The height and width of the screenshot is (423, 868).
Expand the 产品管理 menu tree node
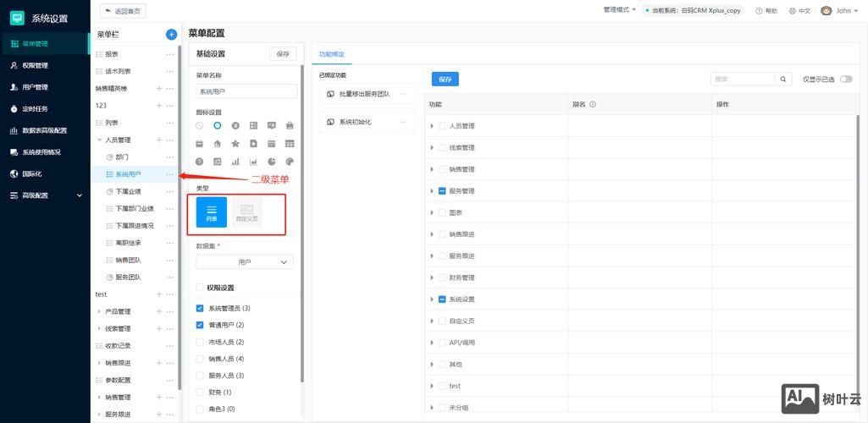tap(99, 311)
